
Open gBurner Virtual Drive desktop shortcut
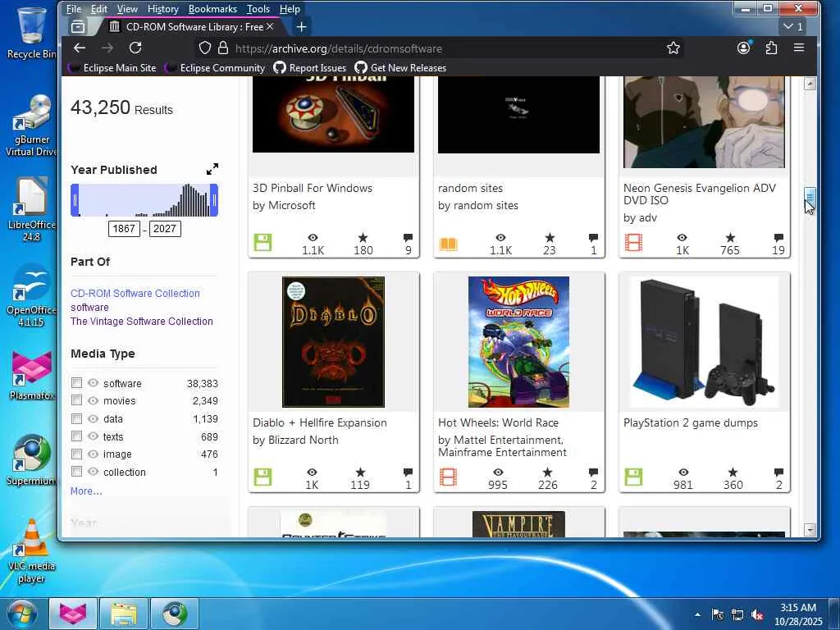tap(32, 125)
